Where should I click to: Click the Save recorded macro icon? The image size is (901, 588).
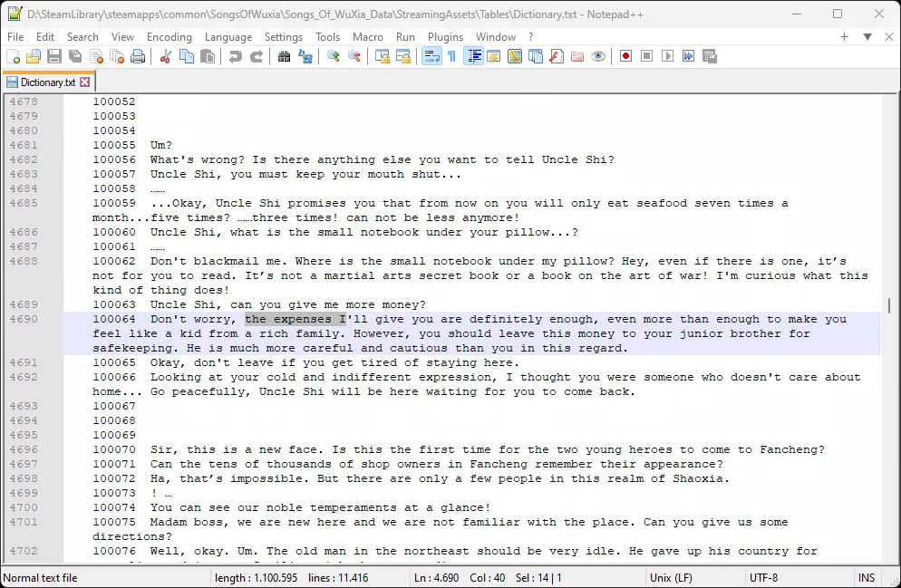(710, 56)
